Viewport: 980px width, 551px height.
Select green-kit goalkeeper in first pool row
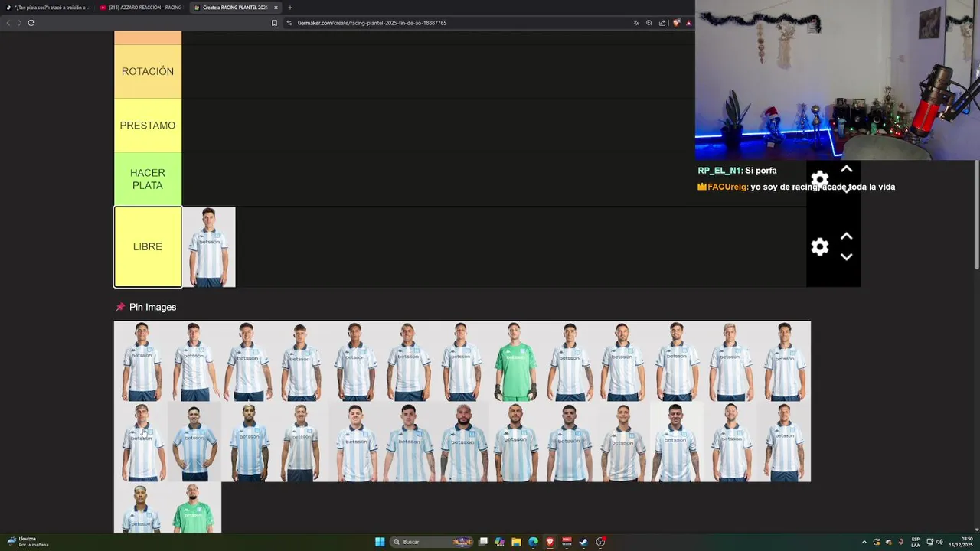coord(515,361)
